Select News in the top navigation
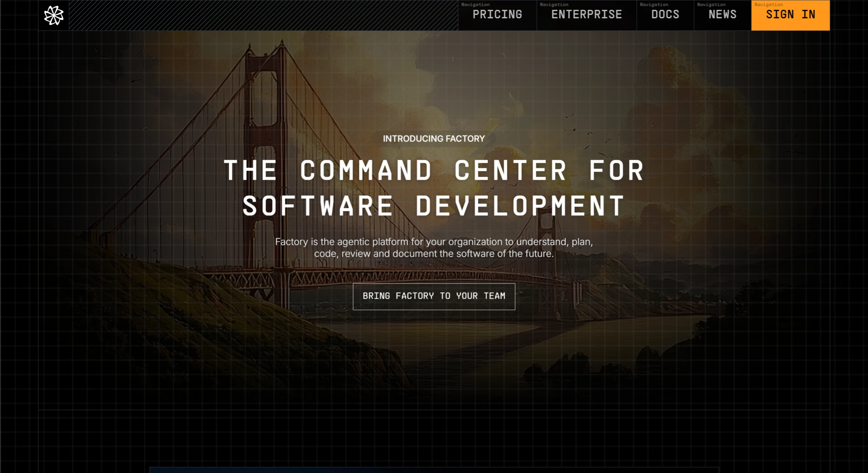This screenshot has width=868, height=473. (x=722, y=15)
